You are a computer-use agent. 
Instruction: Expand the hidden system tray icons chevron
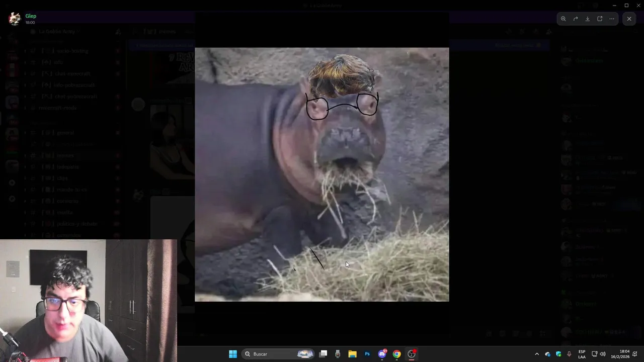click(537, 354)
